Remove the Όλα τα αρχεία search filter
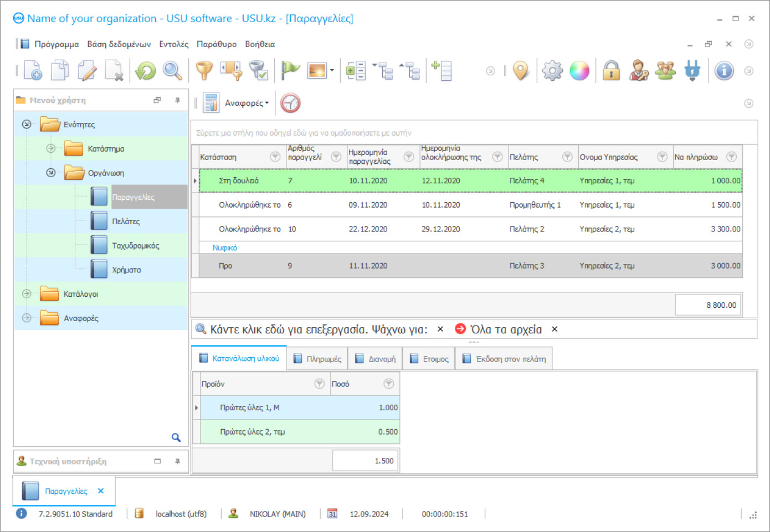 [555, 329]
